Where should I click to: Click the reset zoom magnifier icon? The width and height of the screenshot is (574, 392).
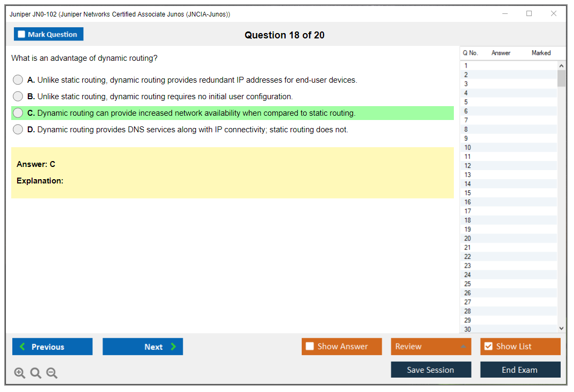[36, 373]
